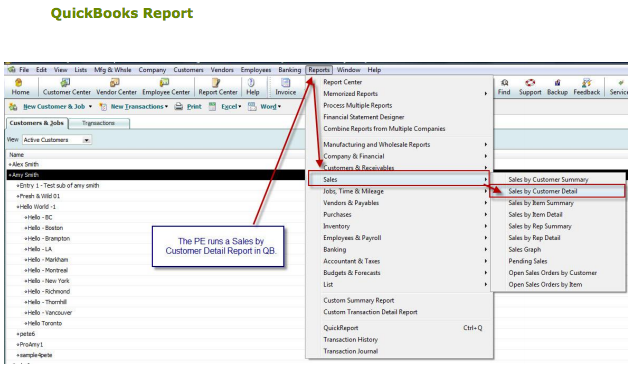Click the Backup toolbar icon
Viewport: 631px width, 368px height.
click(557, 83)
